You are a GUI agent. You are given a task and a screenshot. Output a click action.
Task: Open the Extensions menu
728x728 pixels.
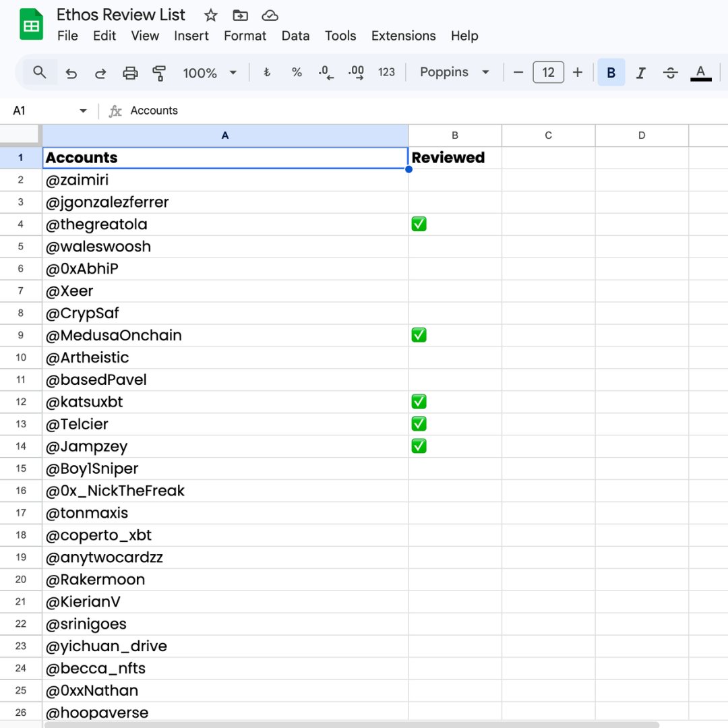(404, 36)
